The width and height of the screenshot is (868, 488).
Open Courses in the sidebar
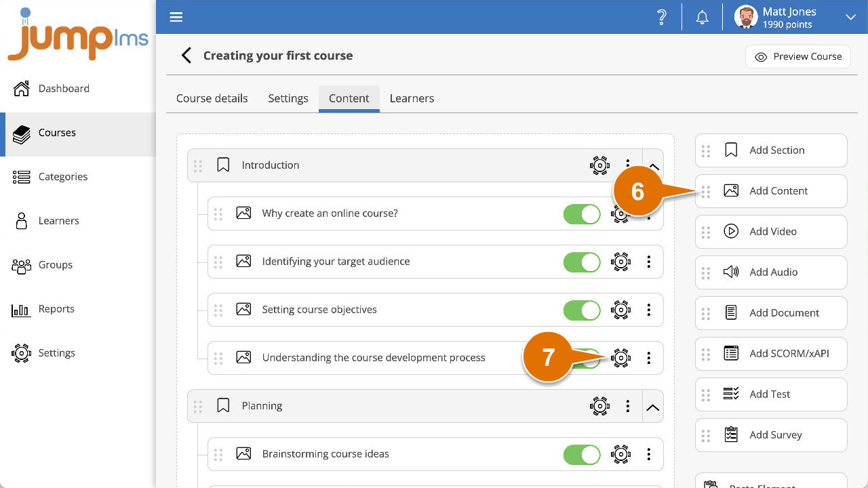(x=78, y=133)
